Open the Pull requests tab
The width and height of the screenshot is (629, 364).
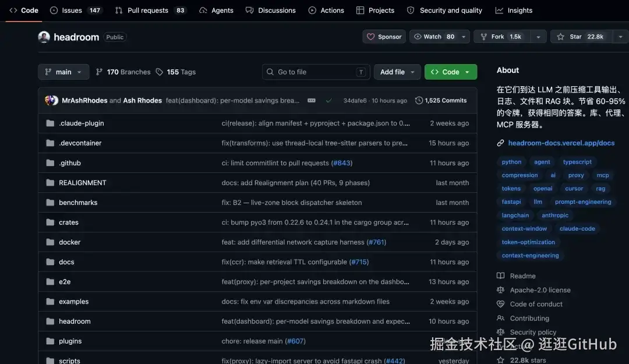151,10
